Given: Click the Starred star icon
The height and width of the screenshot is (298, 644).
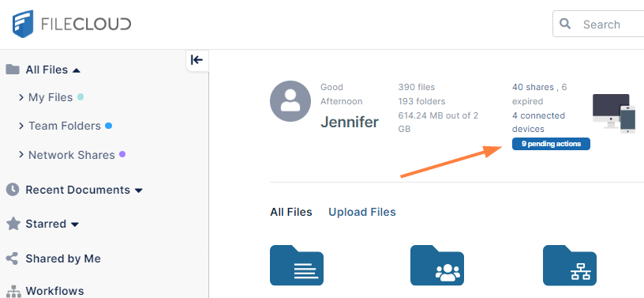Looking at the screenshot, I should coord(13,224).
